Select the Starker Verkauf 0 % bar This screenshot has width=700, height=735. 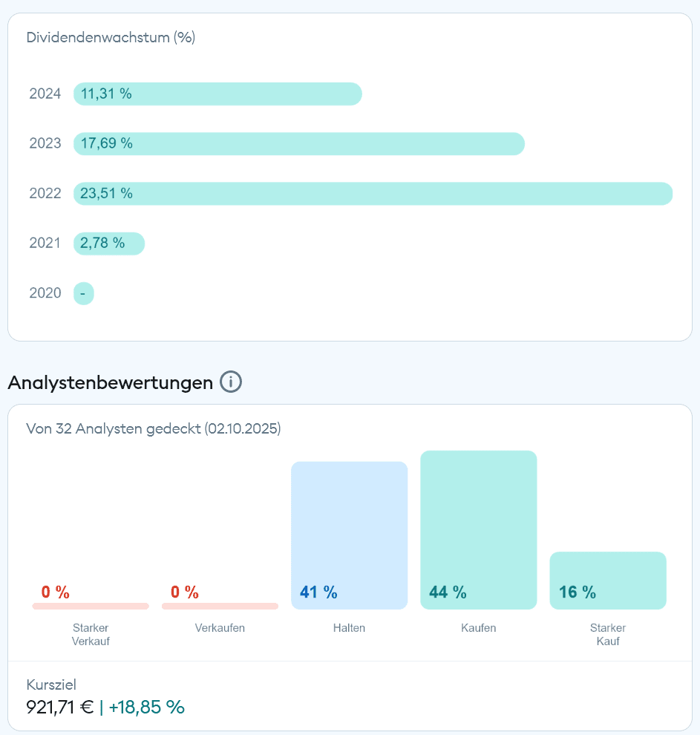click(91, 606)
